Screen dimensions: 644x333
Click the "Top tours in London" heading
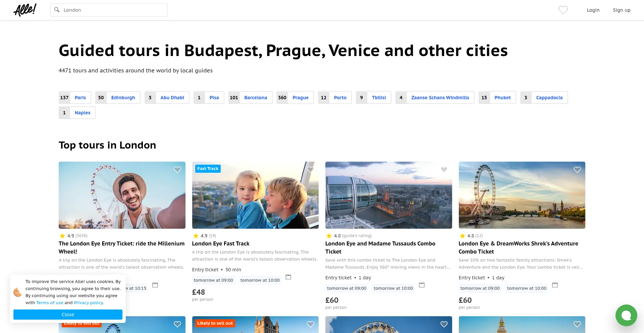pos(107,145)
